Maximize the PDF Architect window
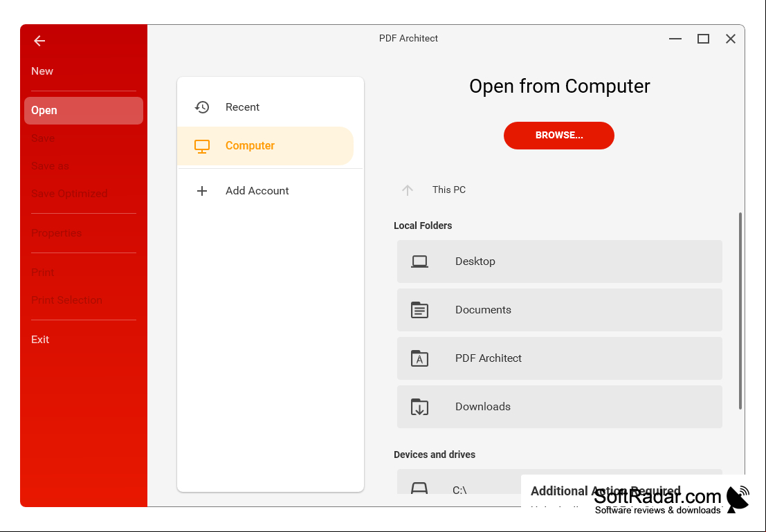Screen dimensions: 766x532 coord(703,39)
